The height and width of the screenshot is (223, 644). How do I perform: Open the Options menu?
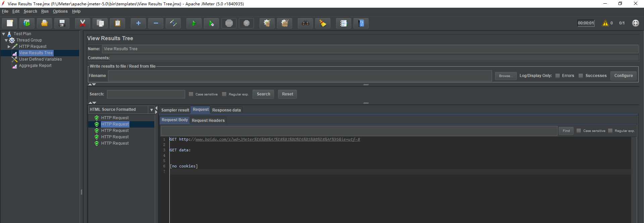click(60, 11)
